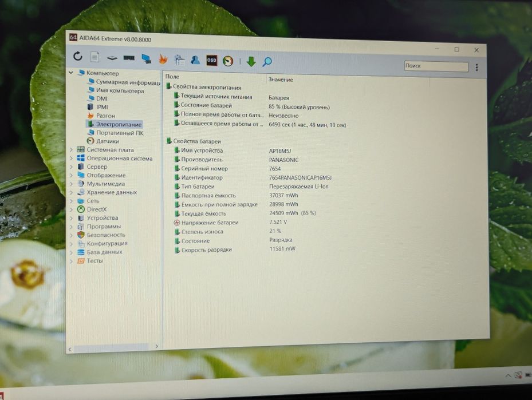Select Устройства in the tree
The width and height of the screenshot is (532, 400).
[98, 218]
